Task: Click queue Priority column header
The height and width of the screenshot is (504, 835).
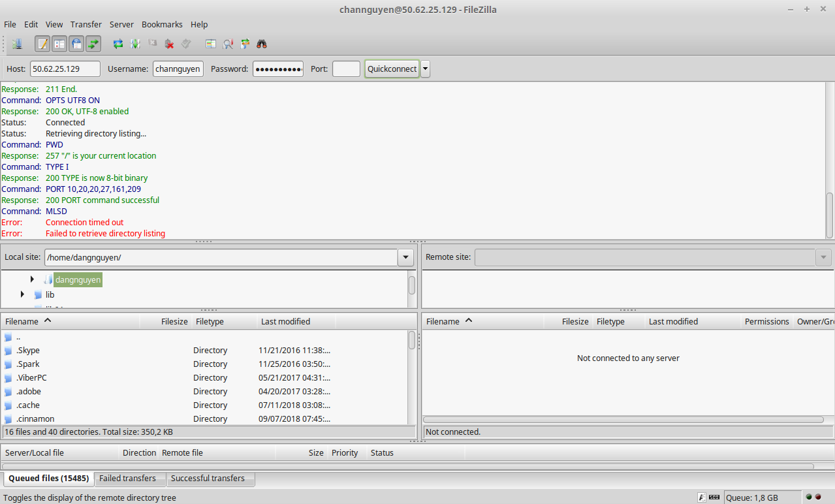Action: [x=347, y=452]
